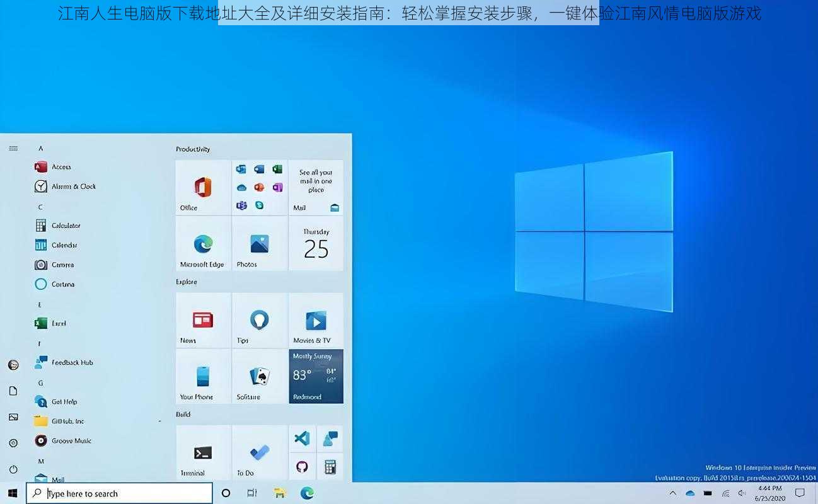Click the Cortana circle on taskbar
This screenshot has height=504, width=818.
[x=226, y=493]
